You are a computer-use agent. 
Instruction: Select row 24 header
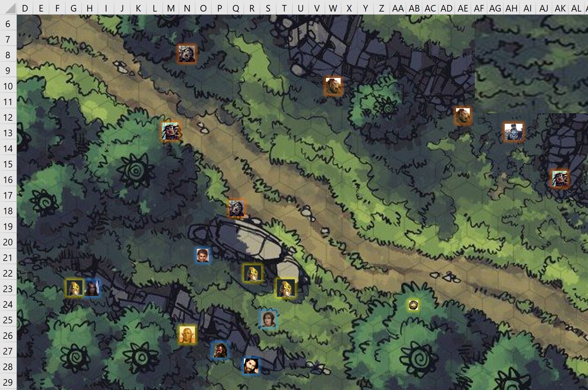[x=8, y=304]
